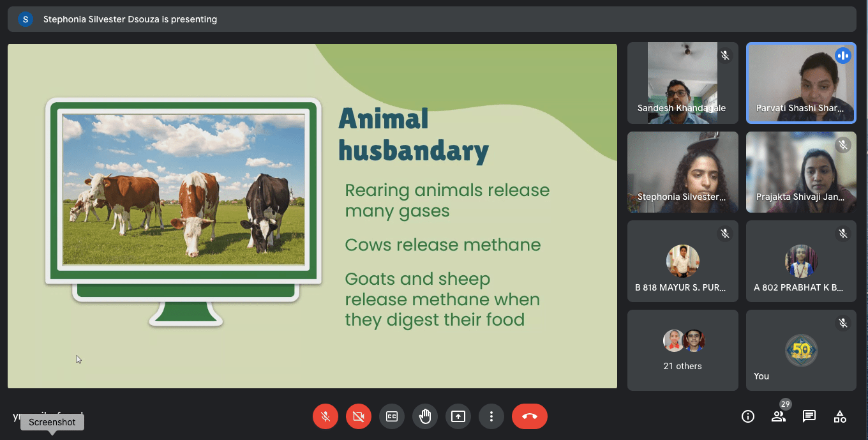Open the chat messages panel
The width and height of the screenshot is (868, 440).
809,416
